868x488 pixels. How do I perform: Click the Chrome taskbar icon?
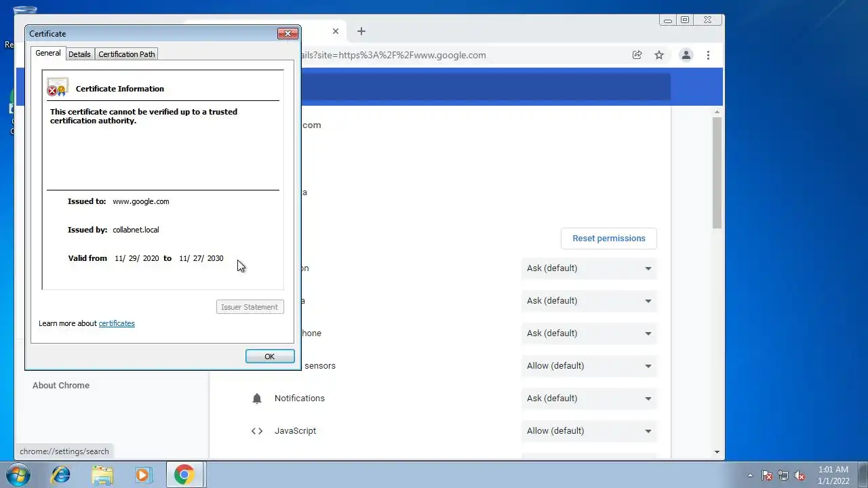pos(184,474)
